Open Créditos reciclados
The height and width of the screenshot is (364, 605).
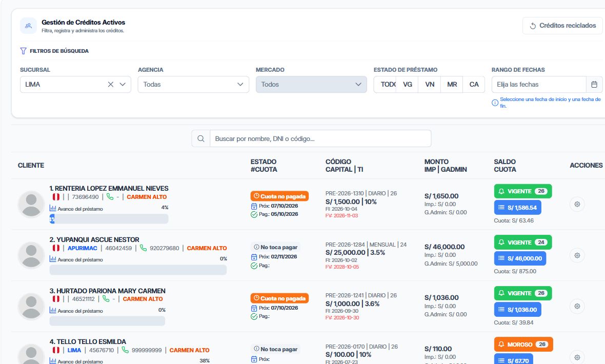[x=562, y=26]
